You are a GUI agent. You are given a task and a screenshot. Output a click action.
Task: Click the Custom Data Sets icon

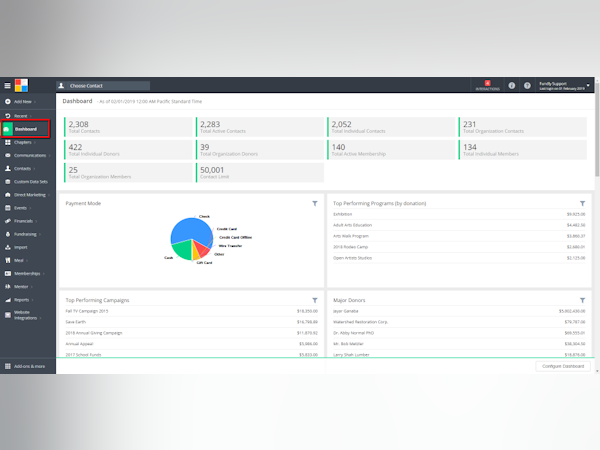(x=8, y=182)
